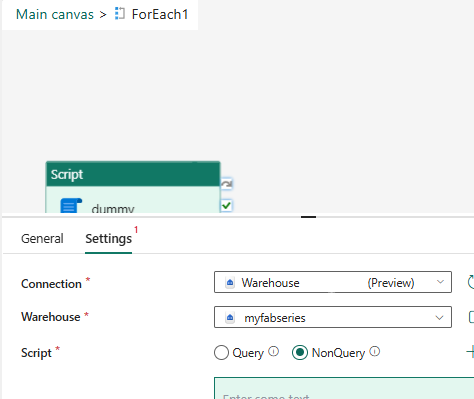Switch to the General tab
This screenshot has width=474, height=399.
pos(42,239)
